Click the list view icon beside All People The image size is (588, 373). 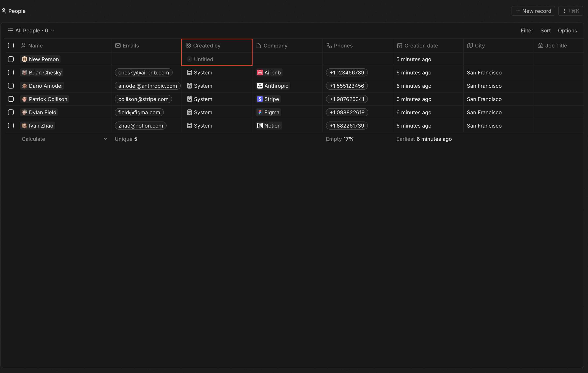10,31
